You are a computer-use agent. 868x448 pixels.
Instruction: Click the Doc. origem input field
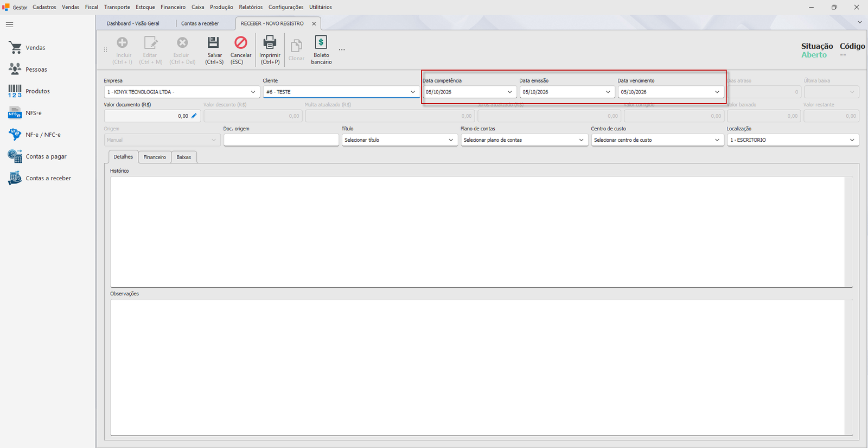(281, 140)
